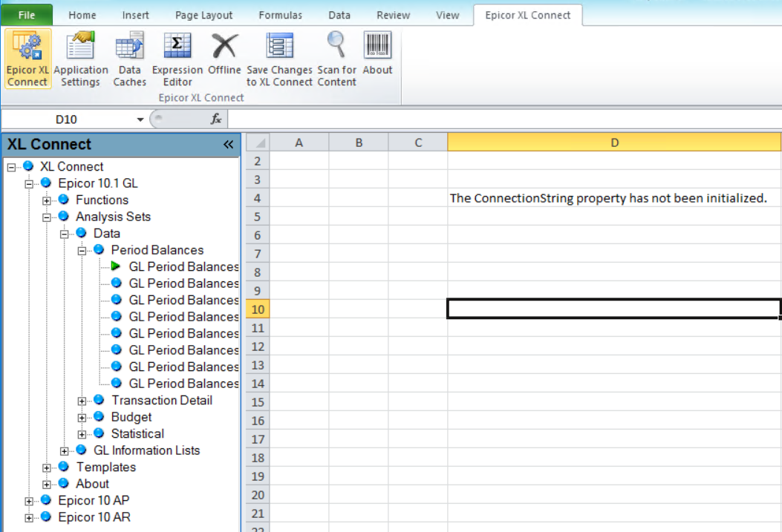The height and width of the screenshot is (532, 782).
Task: Select the Budget tree item
Action: (131, 417)
